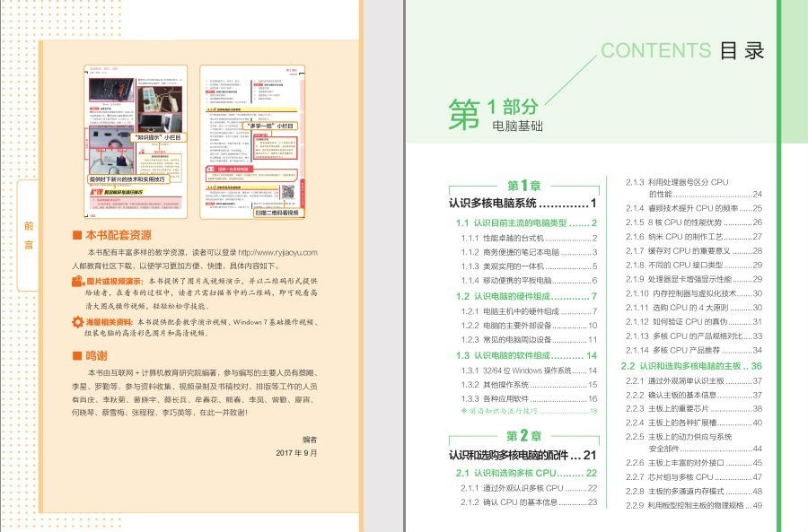Open entry 1.3.2 其他操作系统
808x532 pixels.
click(529, 385)
